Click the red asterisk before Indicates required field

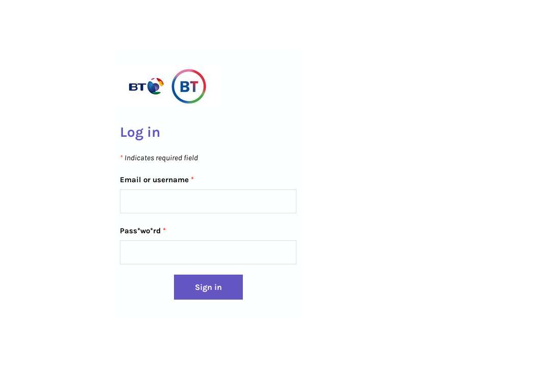pos(121,157)
